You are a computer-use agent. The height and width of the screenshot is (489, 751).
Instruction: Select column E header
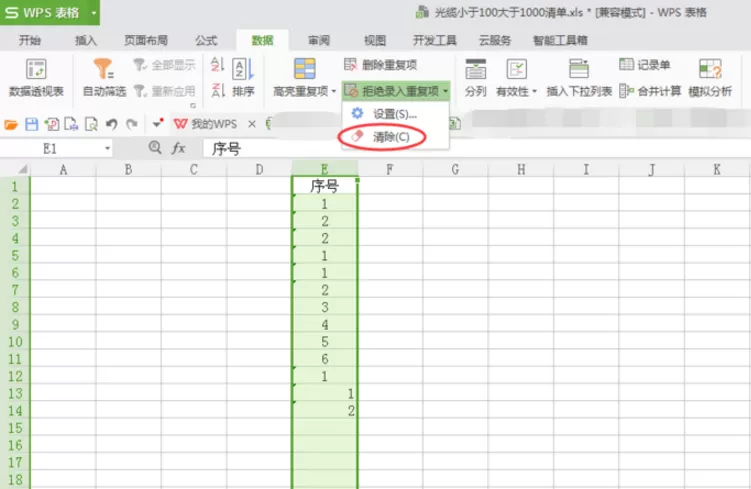tap(325, 169)
